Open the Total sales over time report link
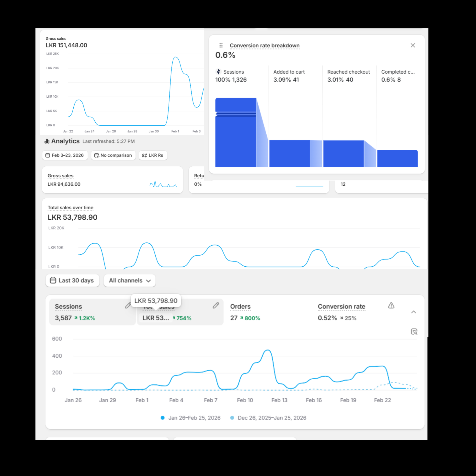This screenshot has height=476, width=476. point(70,207)
